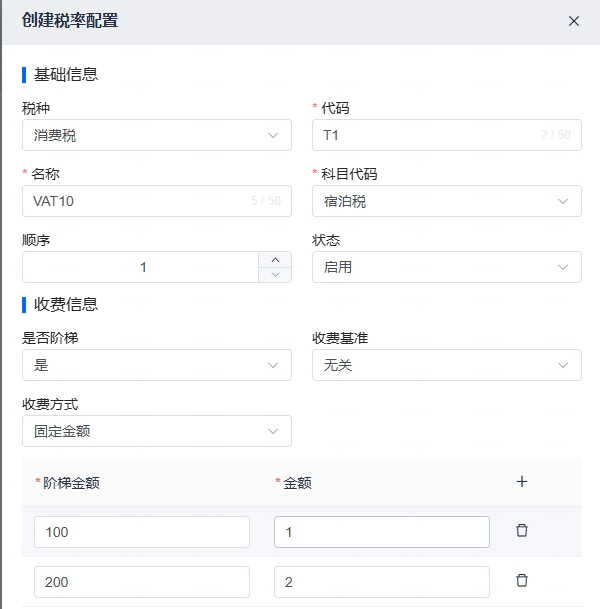Open the 状态 dropdown showing 启用
Viewport: 600px width, 609px height.
(x=446, y=267)
